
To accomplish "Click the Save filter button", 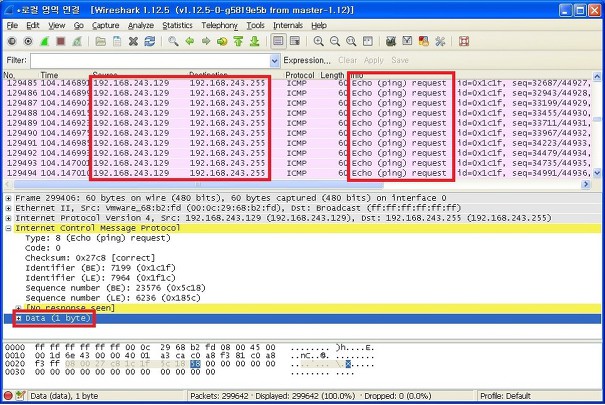I will click(400, 61).
